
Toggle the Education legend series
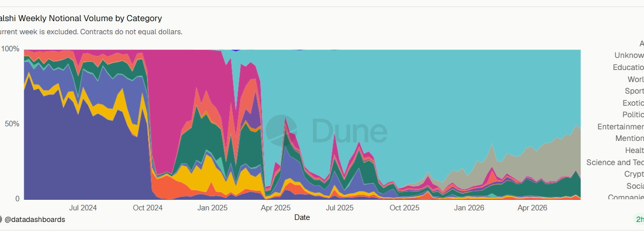(x=628, y=67)
